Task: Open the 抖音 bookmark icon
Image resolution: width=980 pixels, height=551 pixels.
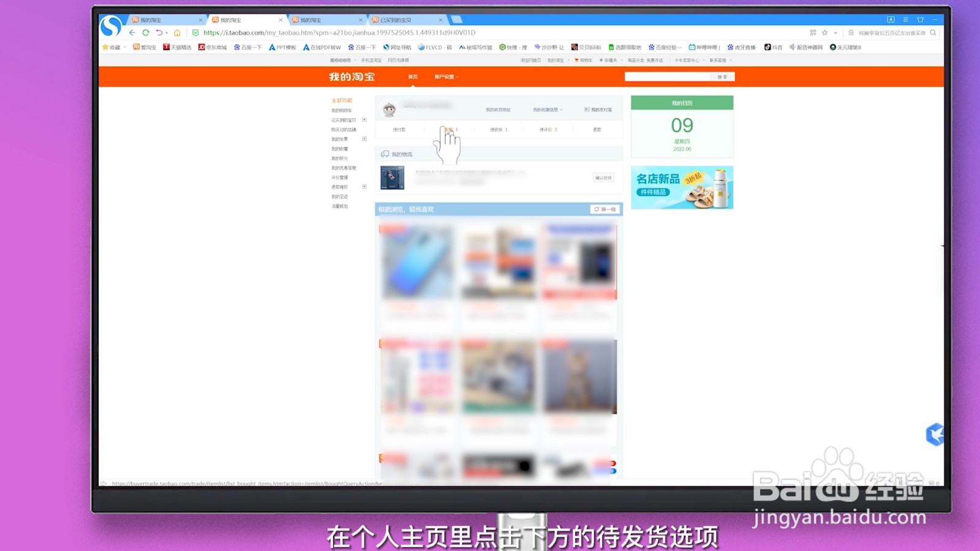Action: pyautogui.click(x=767, y=47)
